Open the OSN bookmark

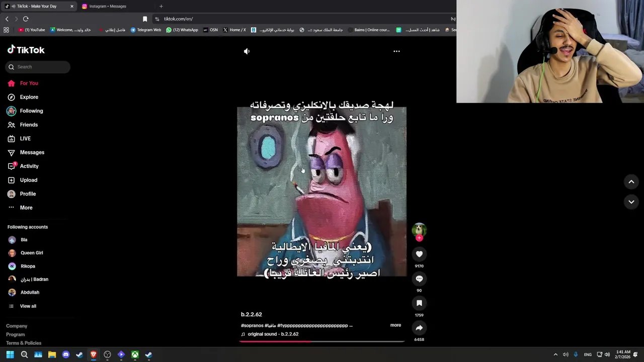pos(210,30)
